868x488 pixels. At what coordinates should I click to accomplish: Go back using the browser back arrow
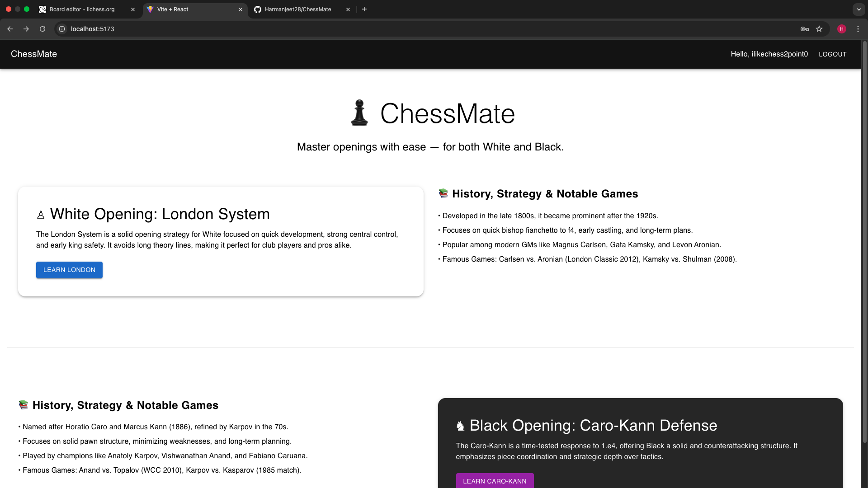[10, 29]
